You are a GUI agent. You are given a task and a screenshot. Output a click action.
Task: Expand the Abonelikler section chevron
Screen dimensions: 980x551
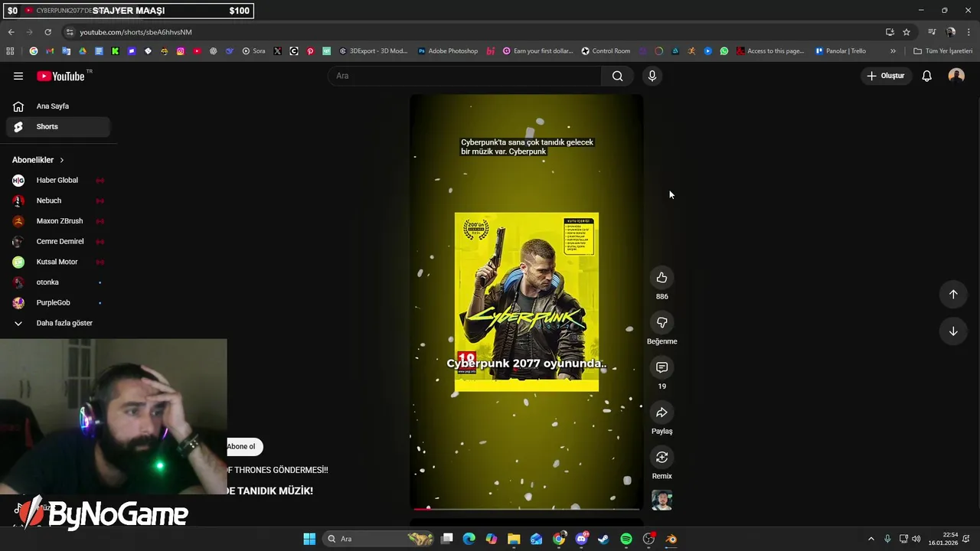click(x=61, y=160)
